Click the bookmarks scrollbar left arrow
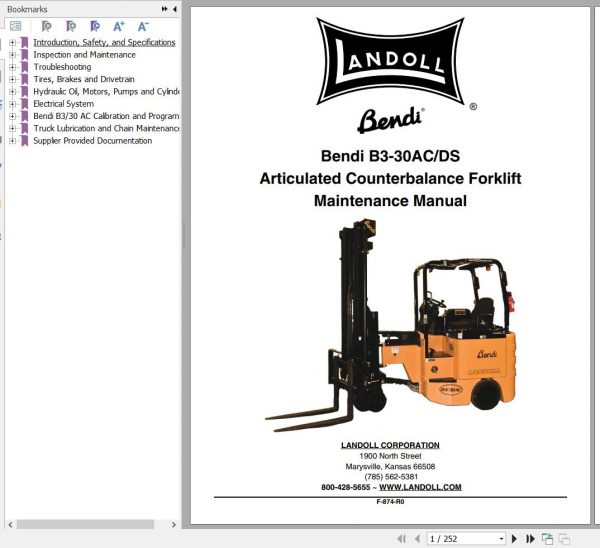 point(10,525)
